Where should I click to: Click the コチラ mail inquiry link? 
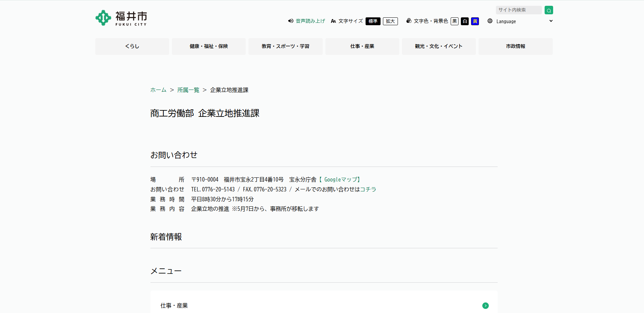[x=368, y=189]
